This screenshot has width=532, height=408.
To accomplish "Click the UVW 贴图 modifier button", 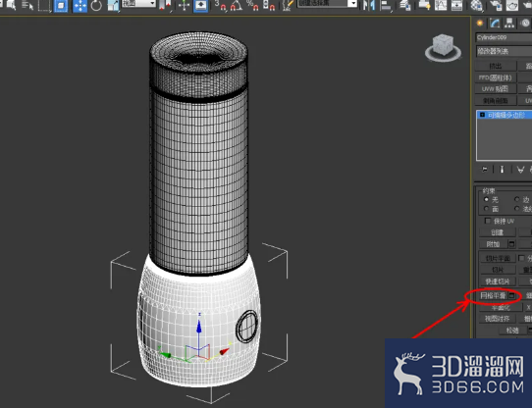I will point(496,89).
